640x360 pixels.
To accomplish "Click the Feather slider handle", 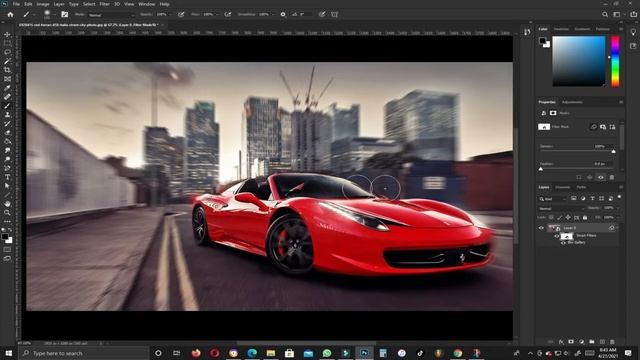I will tap(541, 169).
